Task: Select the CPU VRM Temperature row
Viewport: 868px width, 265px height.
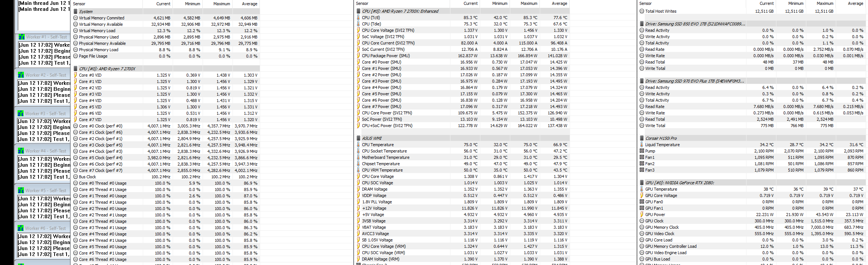Action: [x=462, y=170]
